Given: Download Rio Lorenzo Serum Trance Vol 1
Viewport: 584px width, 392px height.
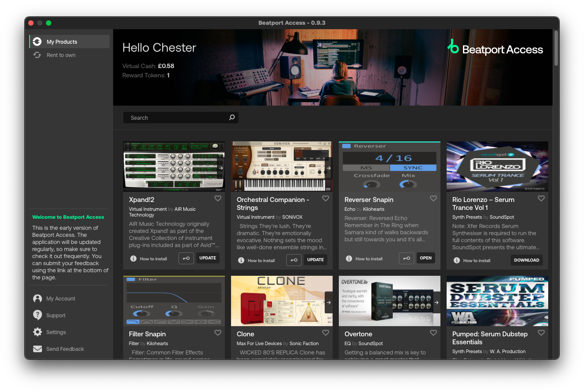Looking at the screenshot, I should [x=527, y=260].
